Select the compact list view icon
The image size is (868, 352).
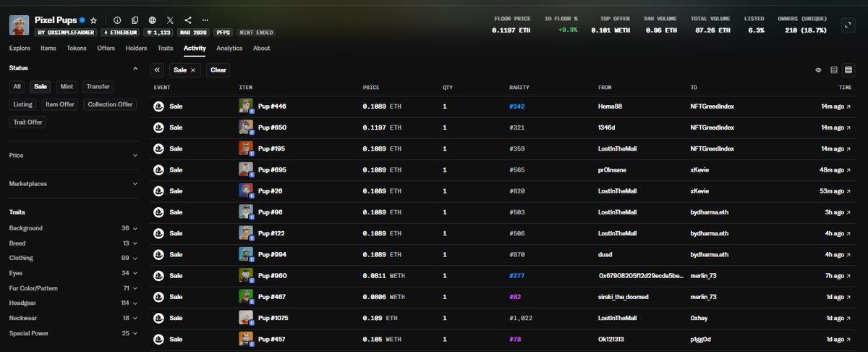[848, 70]
